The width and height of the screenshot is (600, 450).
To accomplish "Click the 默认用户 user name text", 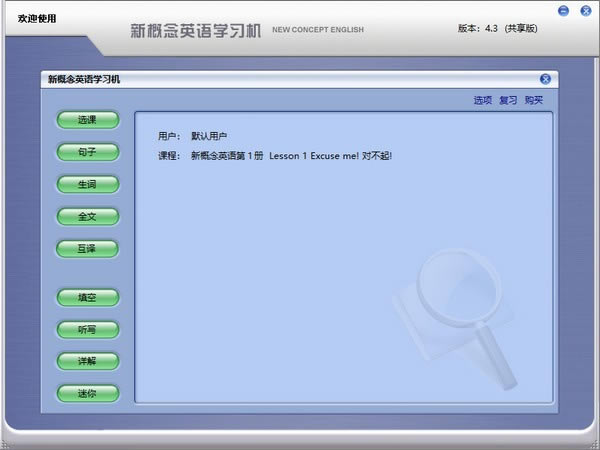I will coord(210,135).
